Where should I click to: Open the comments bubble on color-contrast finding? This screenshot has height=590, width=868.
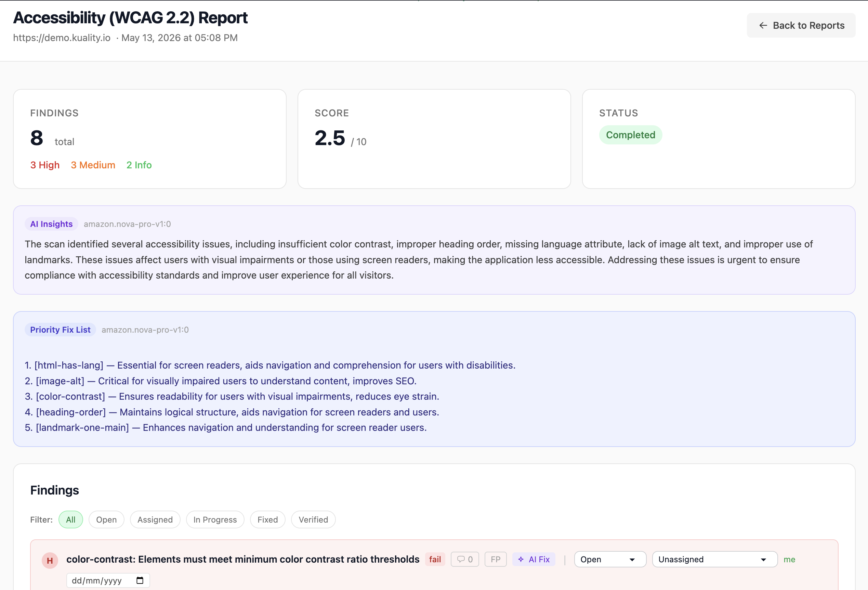[x=465, y=559]
